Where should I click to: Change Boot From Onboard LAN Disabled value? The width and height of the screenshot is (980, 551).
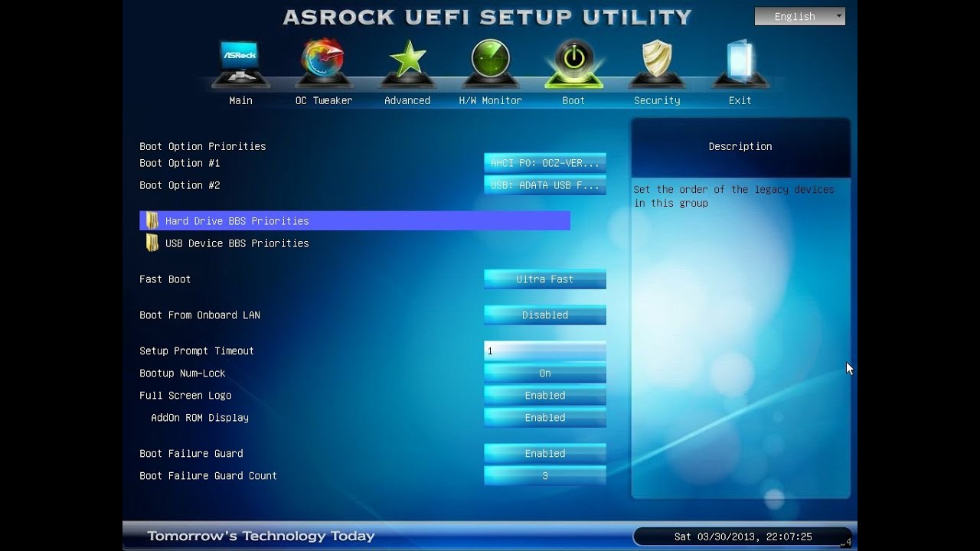point(545,315)
